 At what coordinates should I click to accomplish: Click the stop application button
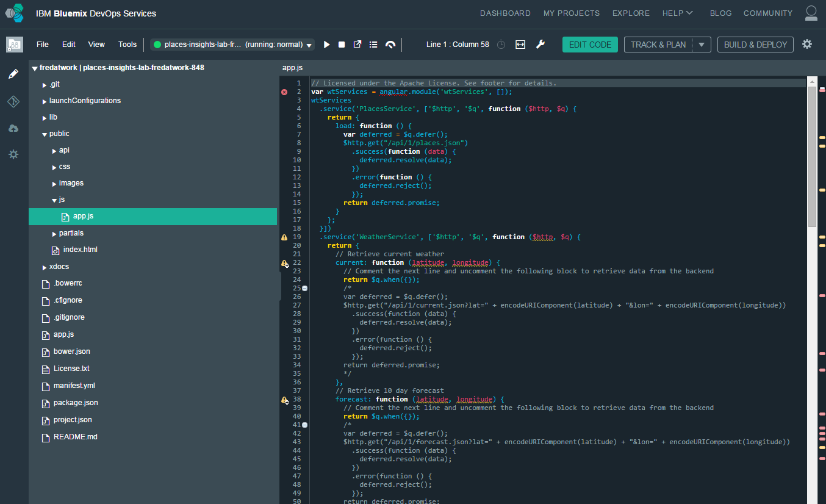[342, 45]
